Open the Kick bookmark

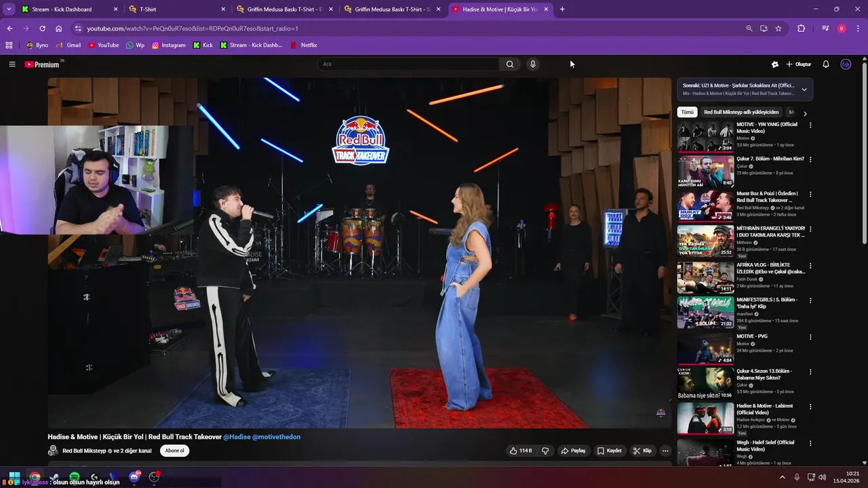tap(203, 45)
